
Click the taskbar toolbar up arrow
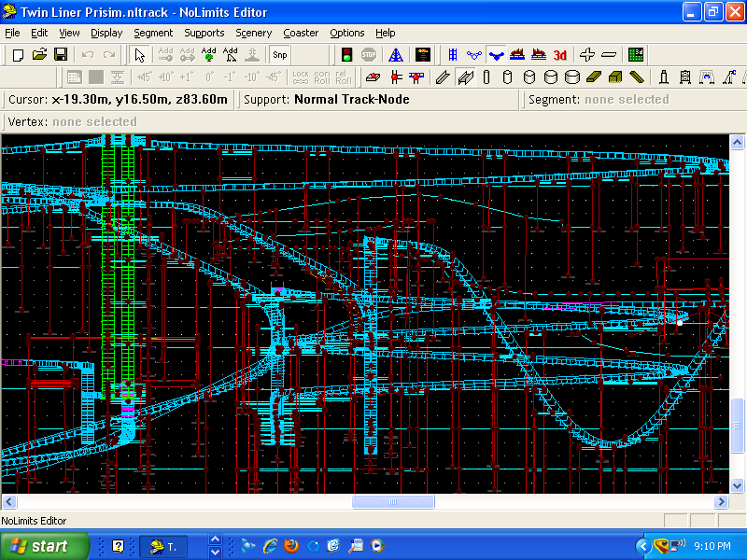(216, 539)
